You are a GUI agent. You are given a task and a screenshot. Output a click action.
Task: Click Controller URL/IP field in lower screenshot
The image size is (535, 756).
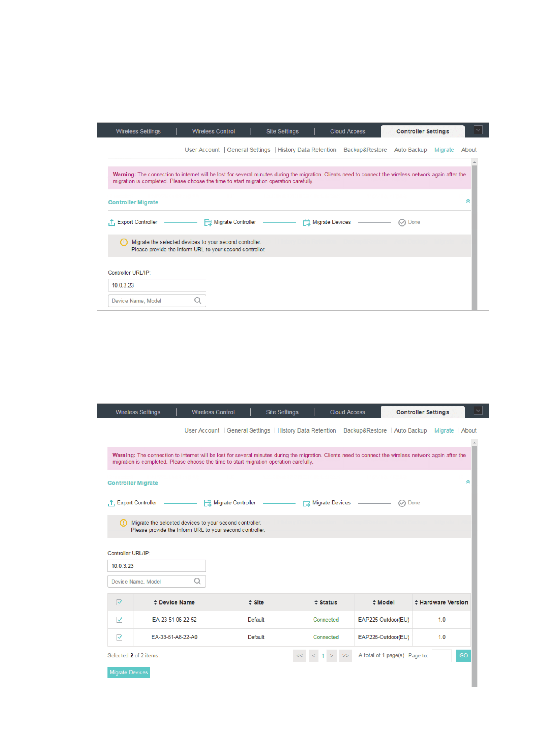pos(157,566)
